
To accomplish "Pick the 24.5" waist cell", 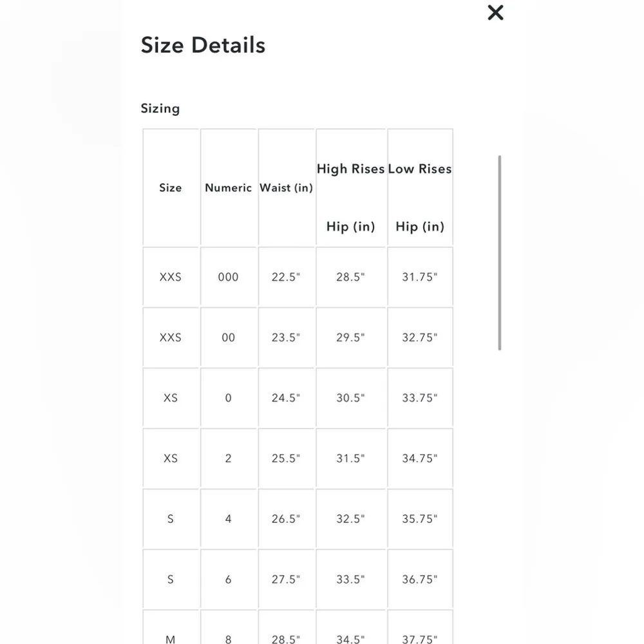I will tap(286, 398).
